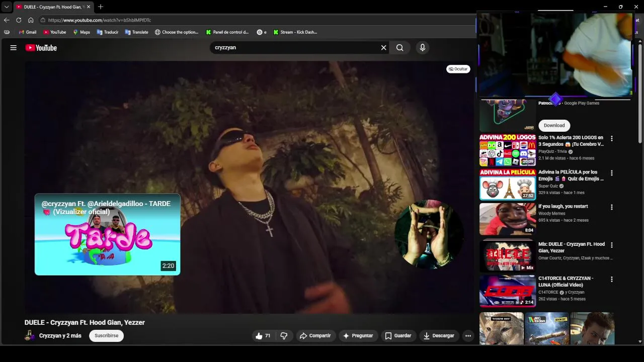The width and height of the screenshot is (644, 362).
Task: Save the video with Guardar
Action: point(398,336)
